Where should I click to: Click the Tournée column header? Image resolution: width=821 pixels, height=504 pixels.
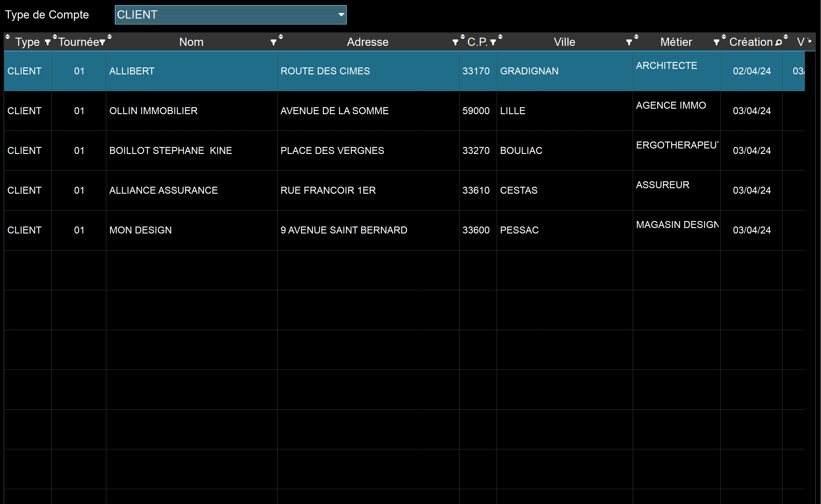79,42
